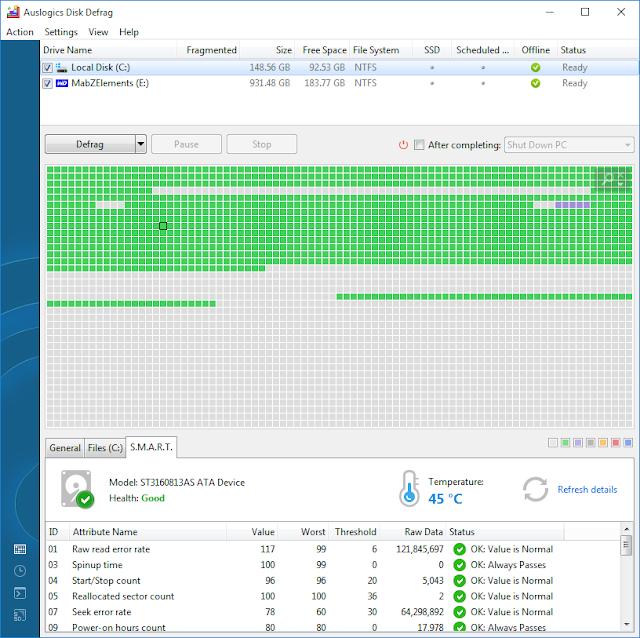640x638 pixels.
Task: Click the white legend color swatch
Action: [x=553, y=443]
